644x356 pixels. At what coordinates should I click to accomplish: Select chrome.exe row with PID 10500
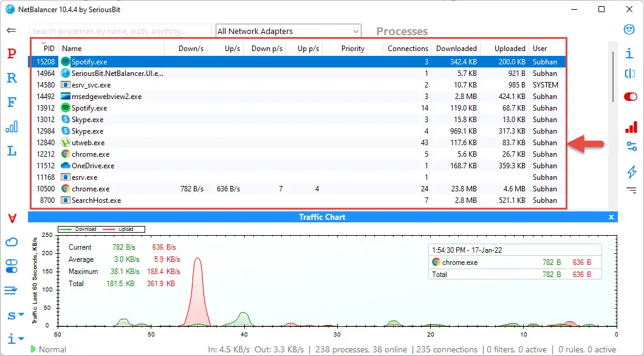pos(296,189)
